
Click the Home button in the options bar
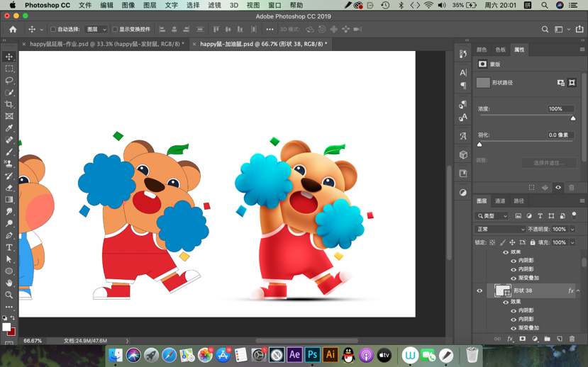pos(13,29)
